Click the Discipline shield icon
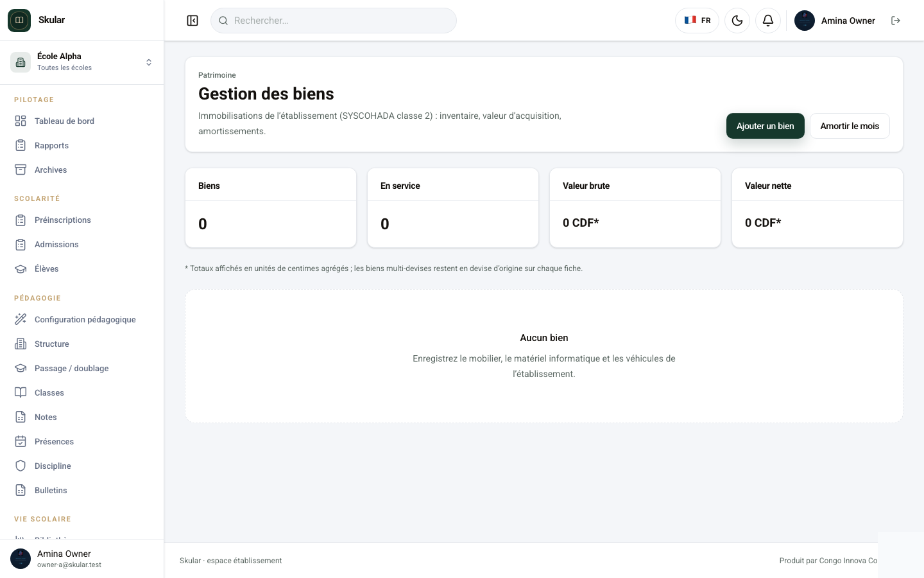The width and height of the screenshot is (924, 578). [x=21, y=466]
